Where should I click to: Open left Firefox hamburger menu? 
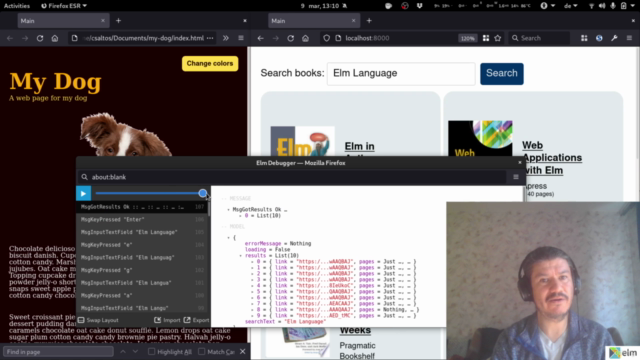pos(241,38)
